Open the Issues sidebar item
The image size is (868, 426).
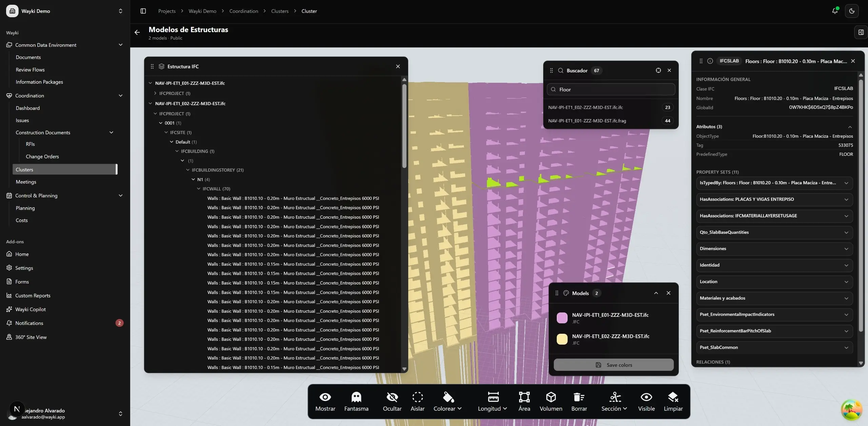point(22,120)
